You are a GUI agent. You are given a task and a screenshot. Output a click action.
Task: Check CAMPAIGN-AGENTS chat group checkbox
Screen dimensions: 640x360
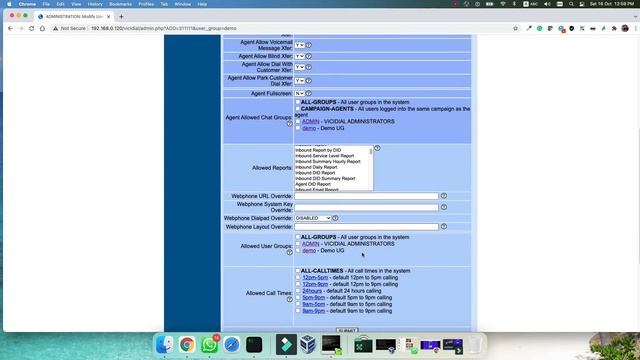click(298, 109)
